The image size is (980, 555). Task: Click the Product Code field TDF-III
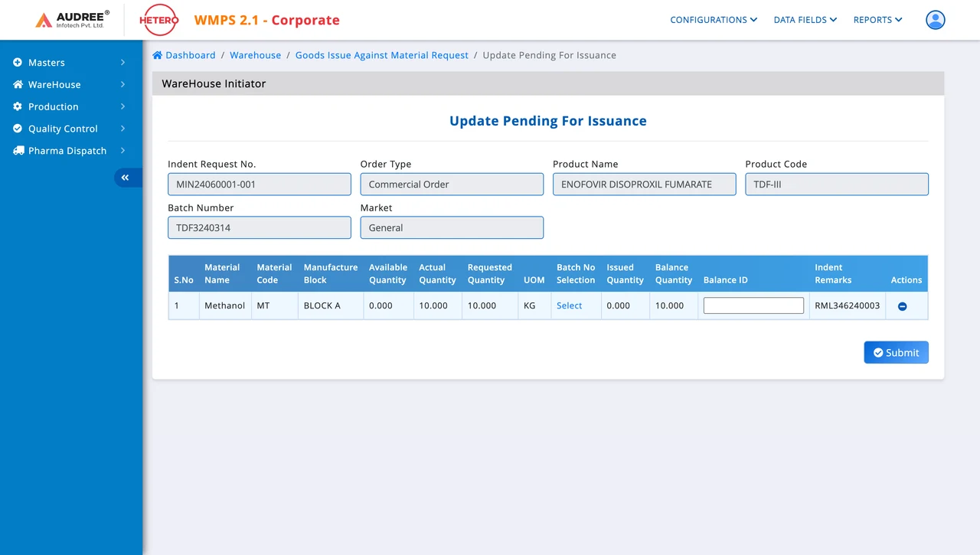837,184
